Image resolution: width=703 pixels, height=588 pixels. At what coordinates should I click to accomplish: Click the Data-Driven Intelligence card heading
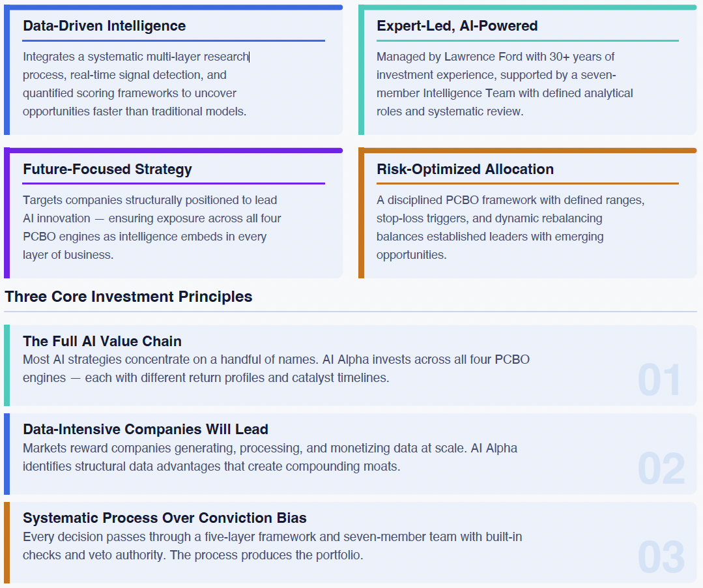[104, 26]
